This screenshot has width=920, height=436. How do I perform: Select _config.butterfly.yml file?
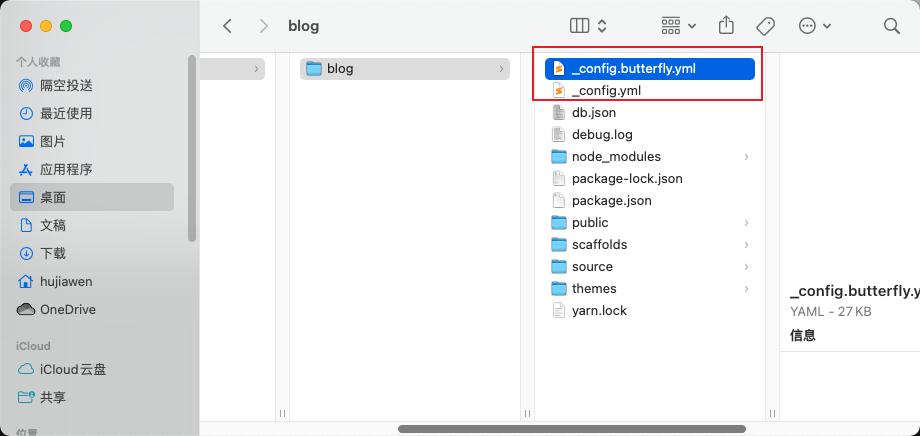(x=650, y=69)
